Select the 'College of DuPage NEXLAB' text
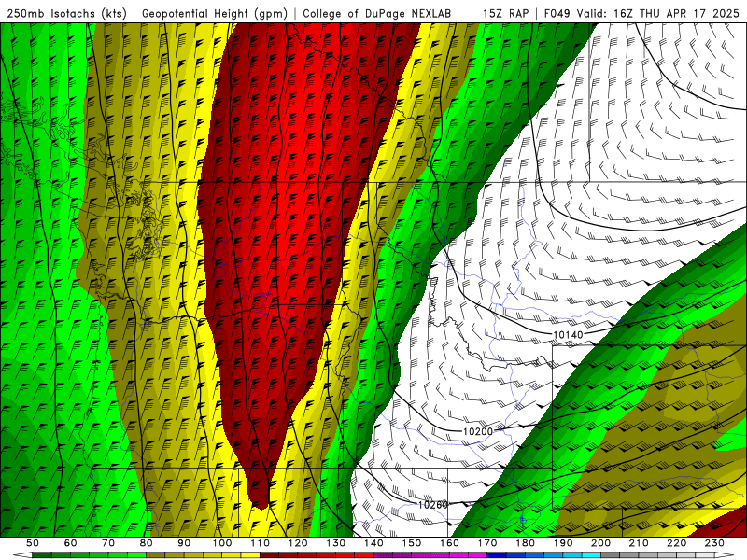This screenshot has width=747, height=560. [x=376, y=13]
